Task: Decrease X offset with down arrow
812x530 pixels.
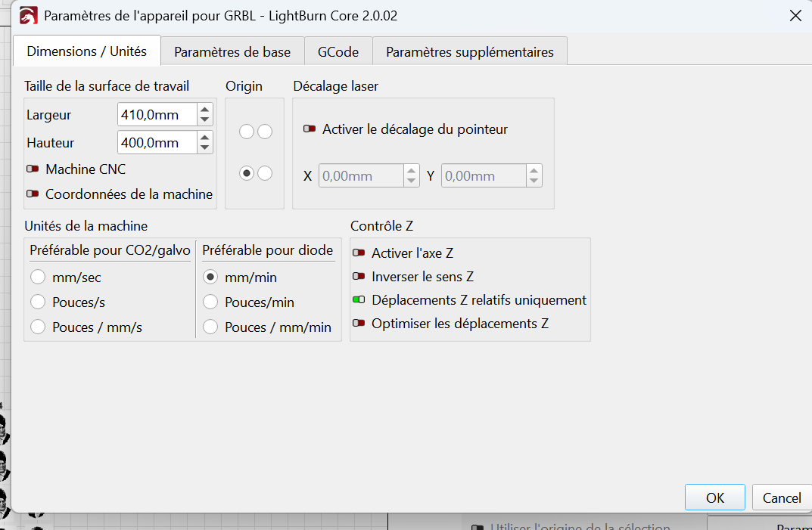Action: tap(411, 181)
